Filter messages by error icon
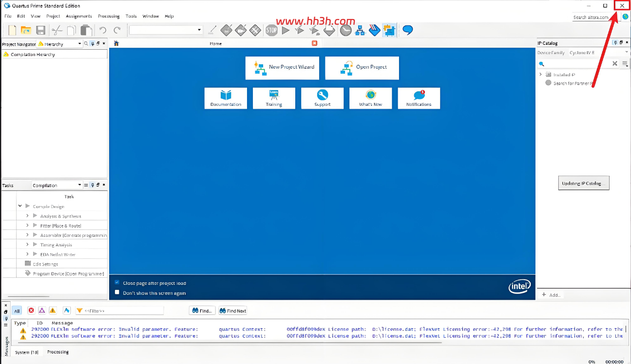 pyautogui.click(x=31, y=310)
